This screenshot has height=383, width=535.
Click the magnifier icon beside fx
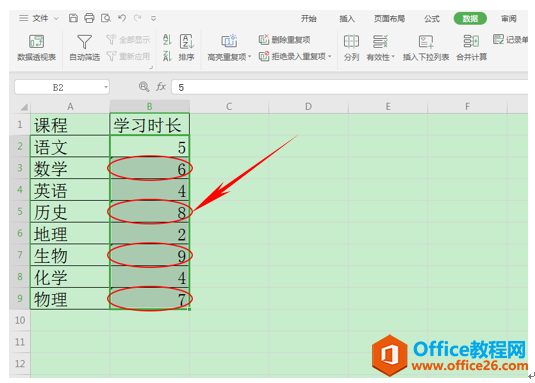(144, 87)
